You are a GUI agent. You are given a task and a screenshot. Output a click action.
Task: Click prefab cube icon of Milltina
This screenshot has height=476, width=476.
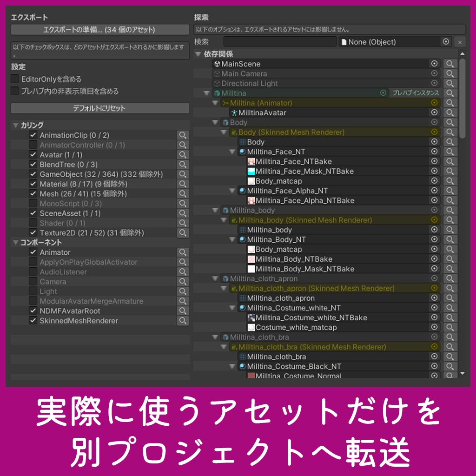(x=217, y=93)
